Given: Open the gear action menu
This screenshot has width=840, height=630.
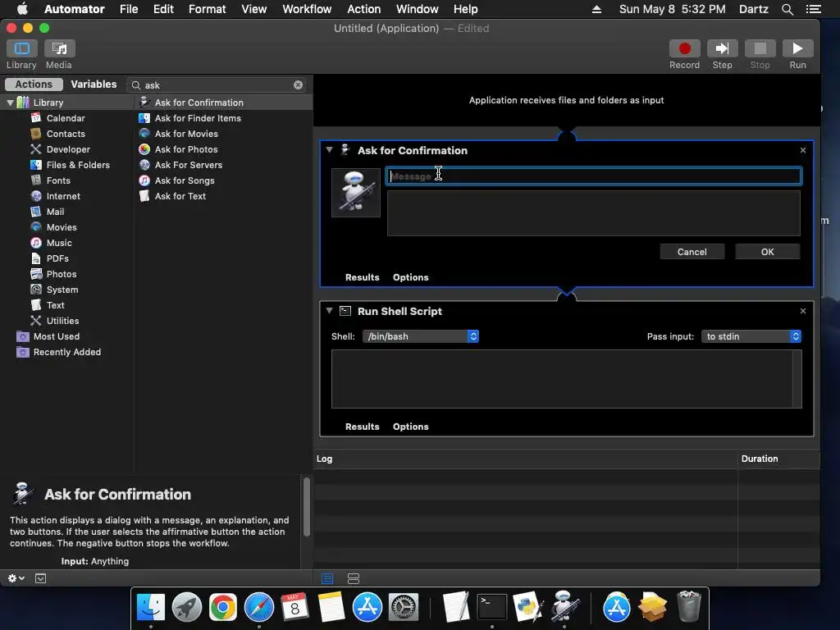Looking at the screenshot, I should 16,578.
